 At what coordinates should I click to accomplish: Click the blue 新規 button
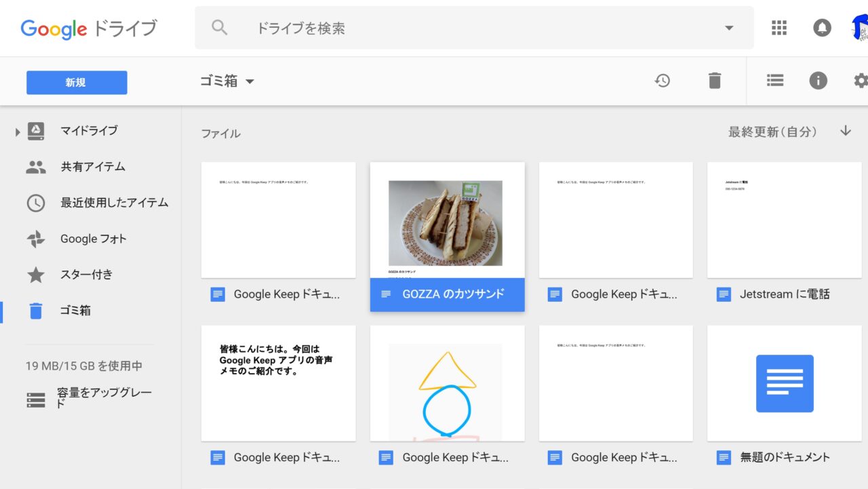point(77,83)
